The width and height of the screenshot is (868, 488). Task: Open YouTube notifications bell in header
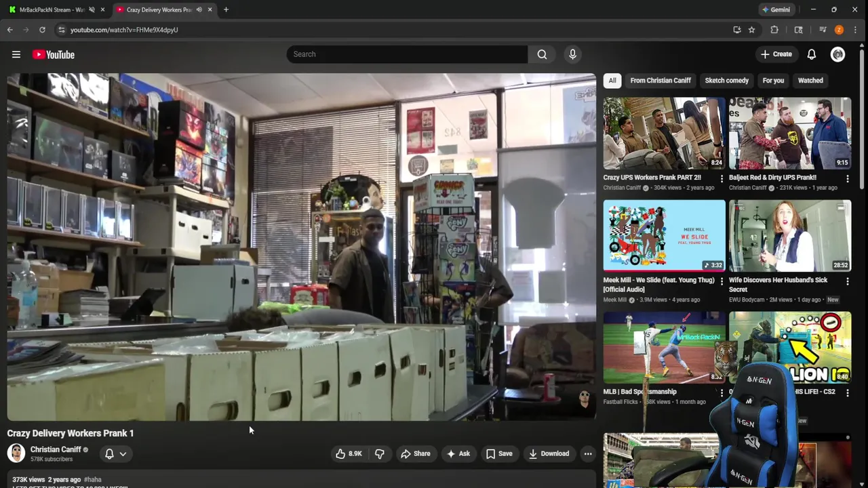(x=812, y=54)
